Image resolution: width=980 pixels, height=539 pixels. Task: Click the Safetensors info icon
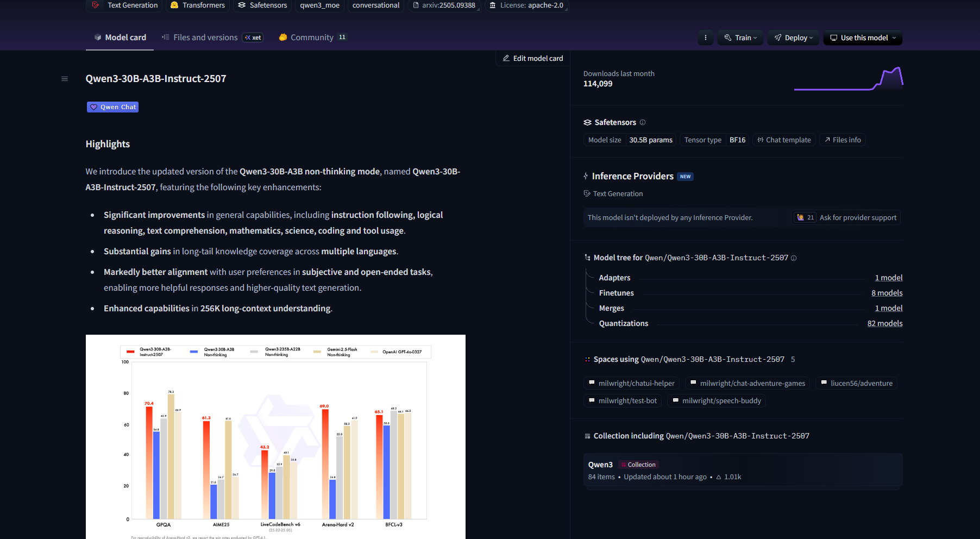click(643, 122)
